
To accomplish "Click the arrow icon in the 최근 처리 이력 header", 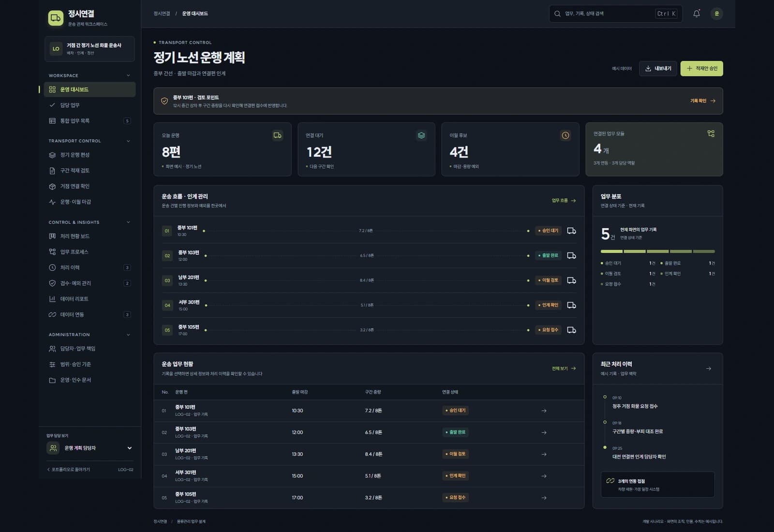I will tap(708, 369).
